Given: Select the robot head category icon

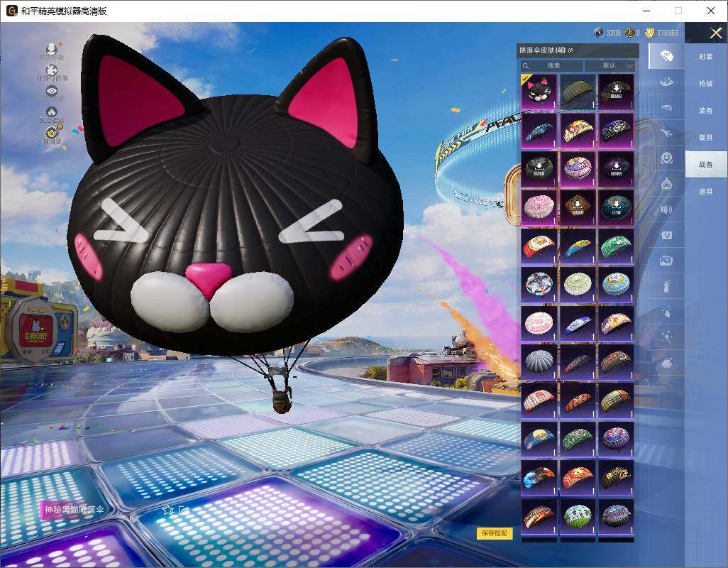Looking at the screenshot, I should (666, 184).
